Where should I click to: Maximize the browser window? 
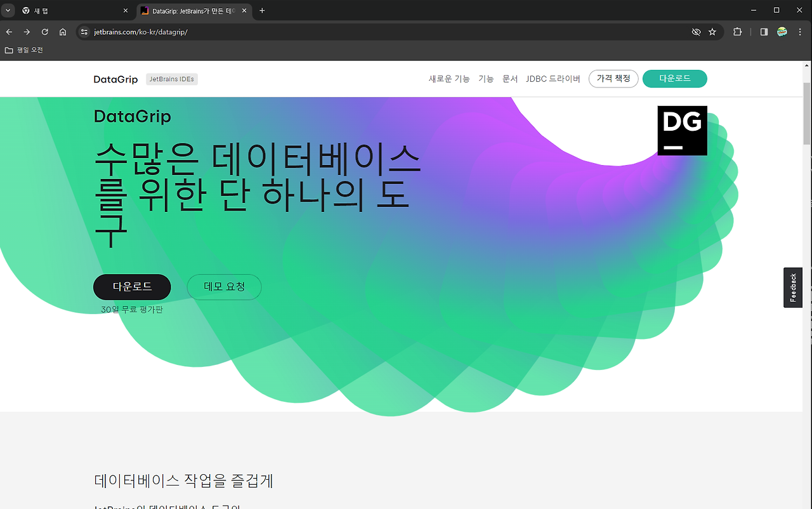(776, 10)
